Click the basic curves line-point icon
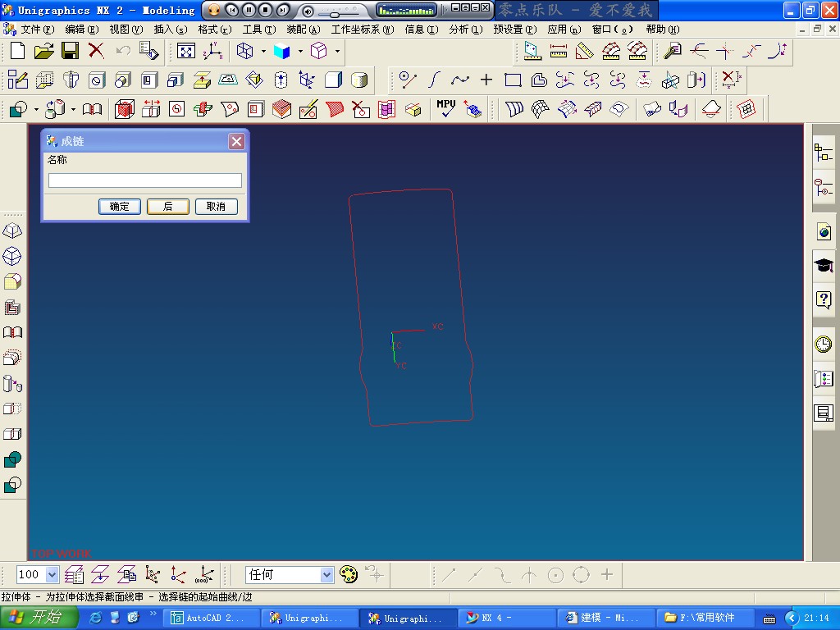840x630 pixels. pos(408,80)
